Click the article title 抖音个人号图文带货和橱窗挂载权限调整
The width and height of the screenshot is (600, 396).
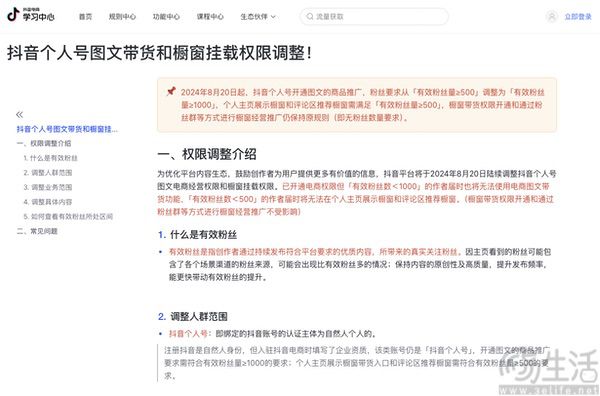(159, 53)
